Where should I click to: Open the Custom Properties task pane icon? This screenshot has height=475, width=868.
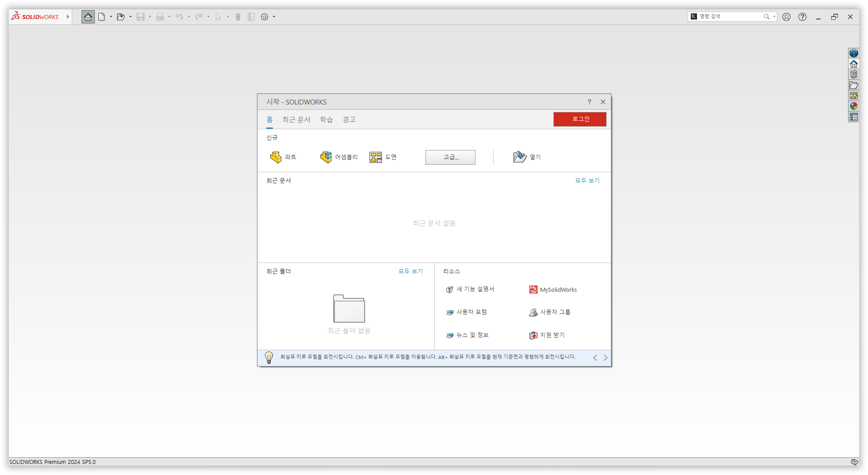coord(854,117)
